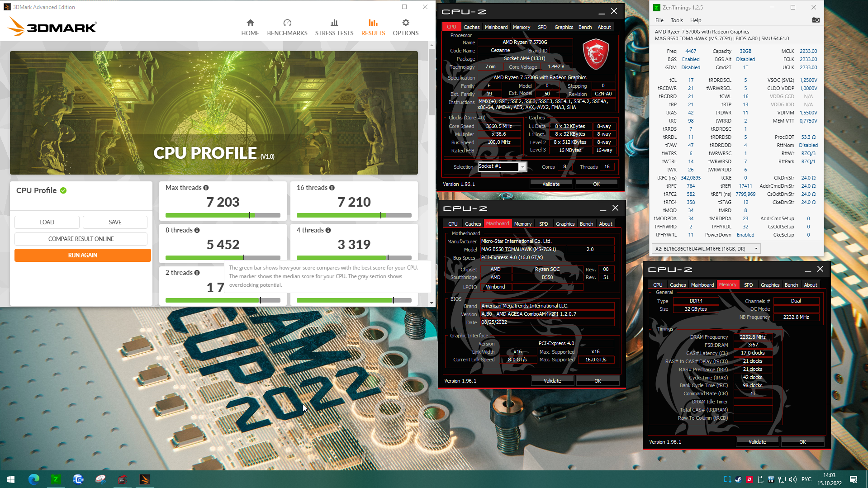This screenshot has height=488, width=868.
Task: Click the BGS Enabled value in ZenTimings
Action: tap(691, 59)
